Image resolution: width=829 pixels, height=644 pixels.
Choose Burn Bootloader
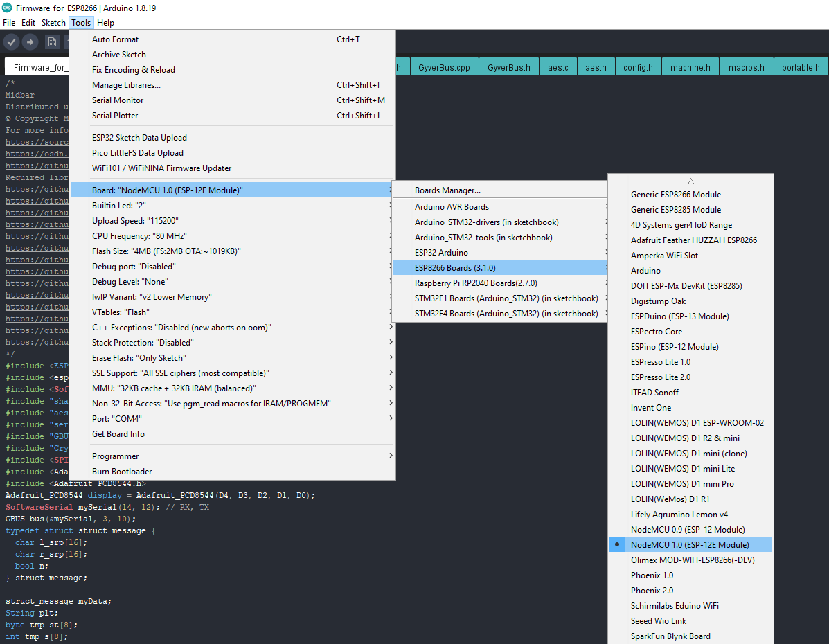[x=233, y=472]
